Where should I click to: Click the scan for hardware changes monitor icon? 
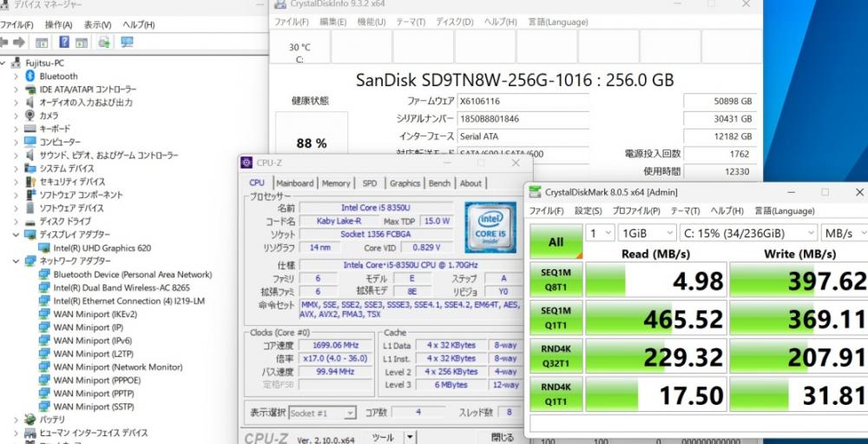[127, 42]
